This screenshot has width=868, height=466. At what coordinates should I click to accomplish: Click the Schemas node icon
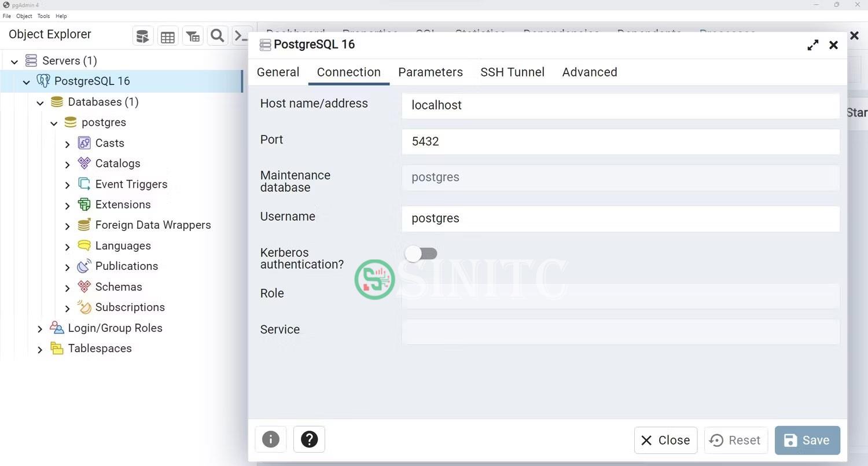point(84,287)
